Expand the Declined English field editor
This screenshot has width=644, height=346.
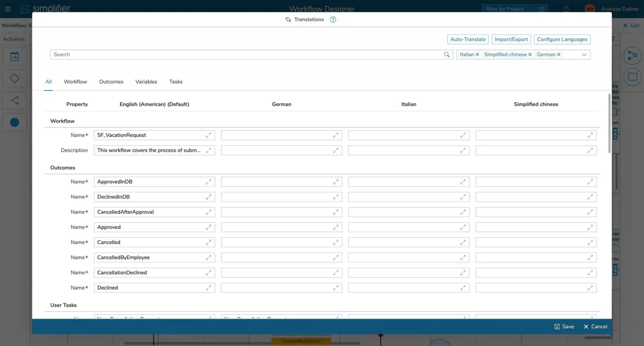click(x=208, y=288)
